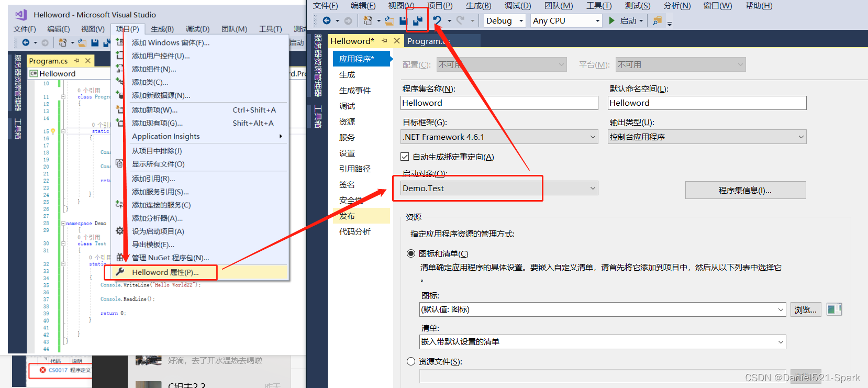Screen dimensions: 868x388
Task: Click 默认命名空间 Helloword input field
Action: coord(707,103)
